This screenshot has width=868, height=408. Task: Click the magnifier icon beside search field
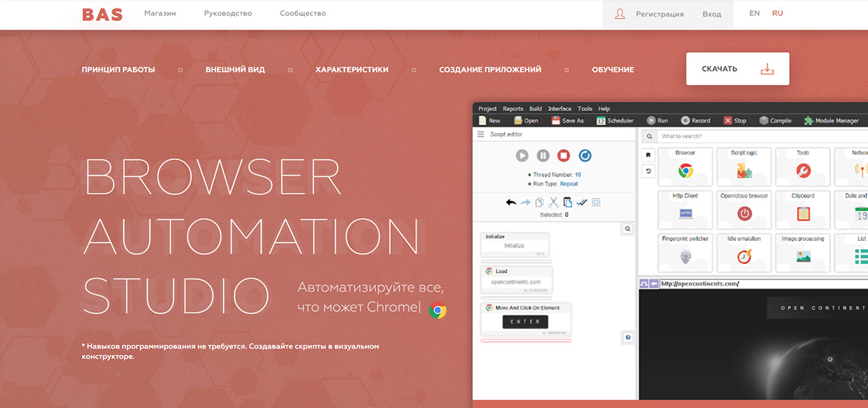tap(649, 136)
